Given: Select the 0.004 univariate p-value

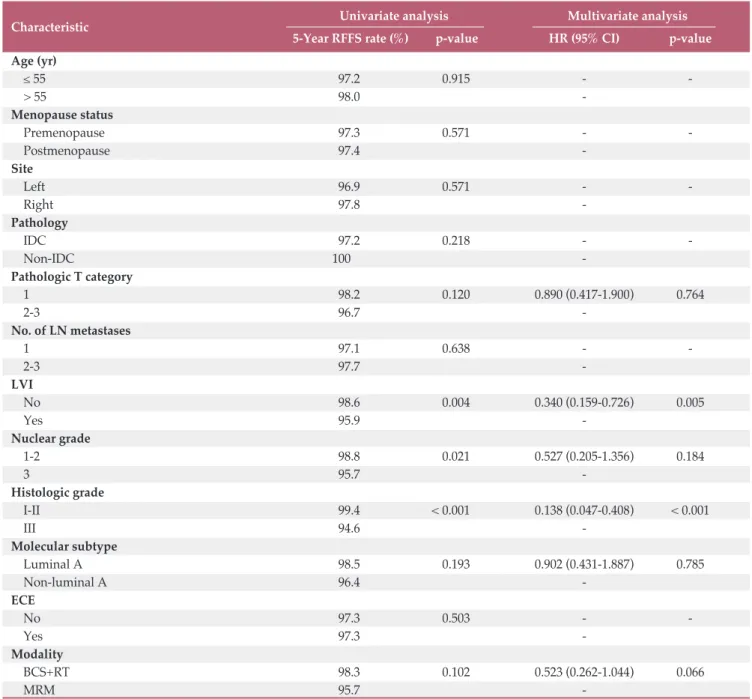Looking at the screenshot, I should click(x=456, y=403).
